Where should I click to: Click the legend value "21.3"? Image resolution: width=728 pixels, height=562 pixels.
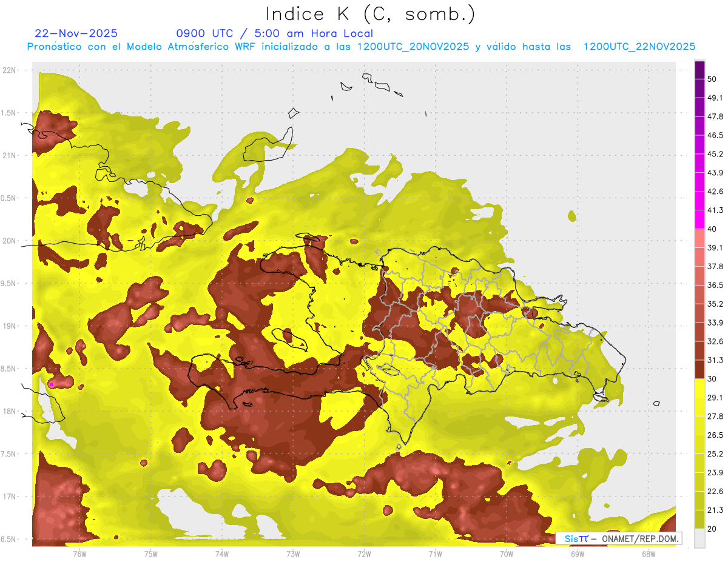tap(715, 510)
